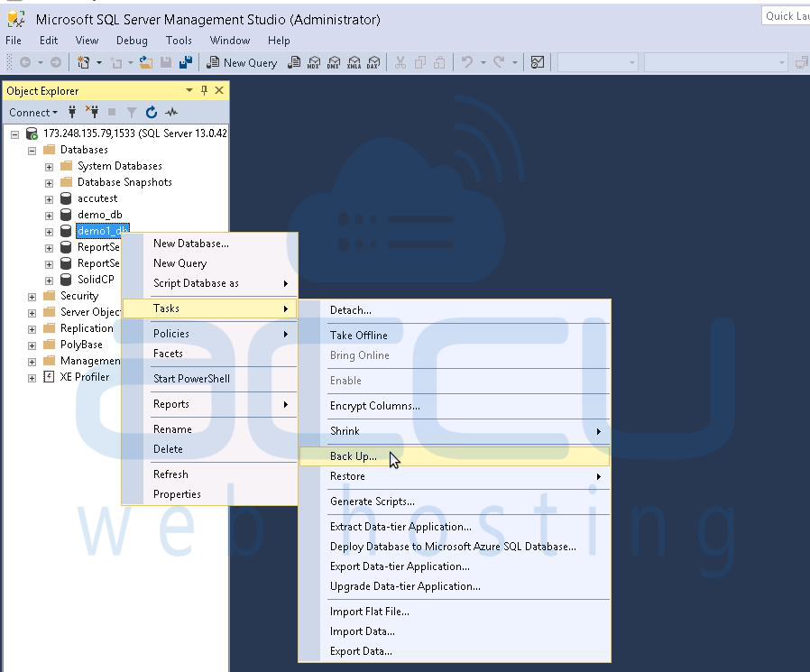810x672 pixels.
Task: Open the Object Explorer window position dropdown
Action: tap(189, 90)
